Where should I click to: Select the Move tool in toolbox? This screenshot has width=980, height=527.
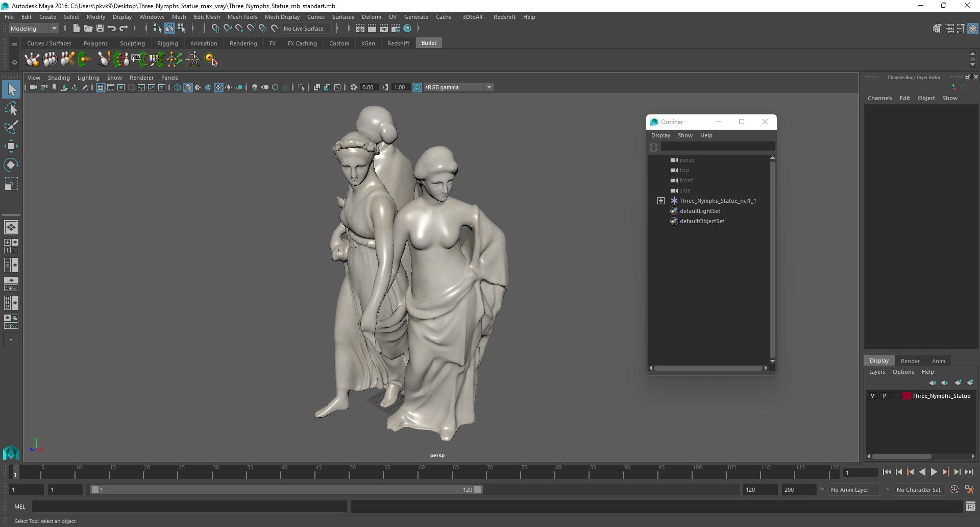(11, 146)
